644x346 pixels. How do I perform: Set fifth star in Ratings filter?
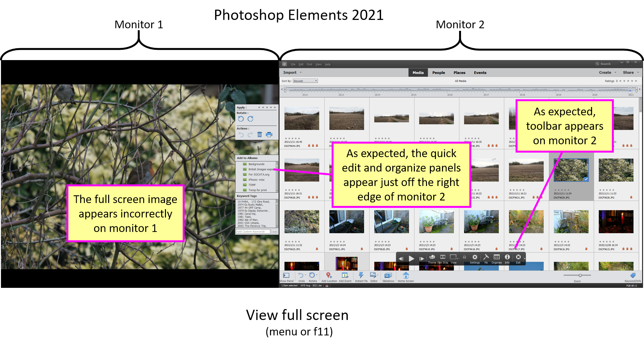[636, 81]
